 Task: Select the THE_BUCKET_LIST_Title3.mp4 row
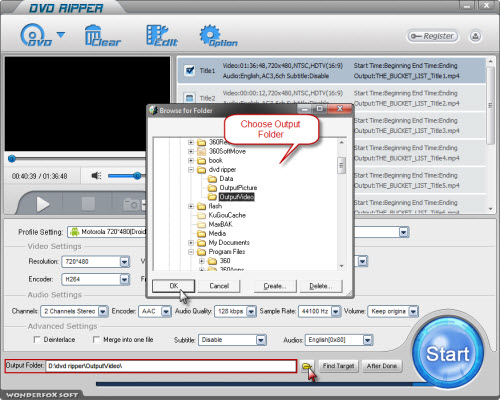coord(419,125)
